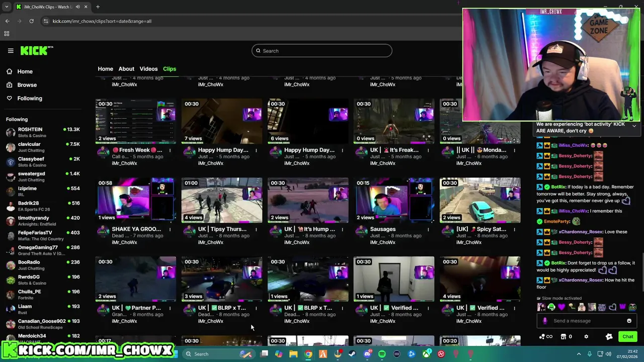Viewport: 644px width, 362px height.
Task: Open sweatergxd channel in sidebar
Action: click(43, 176)
